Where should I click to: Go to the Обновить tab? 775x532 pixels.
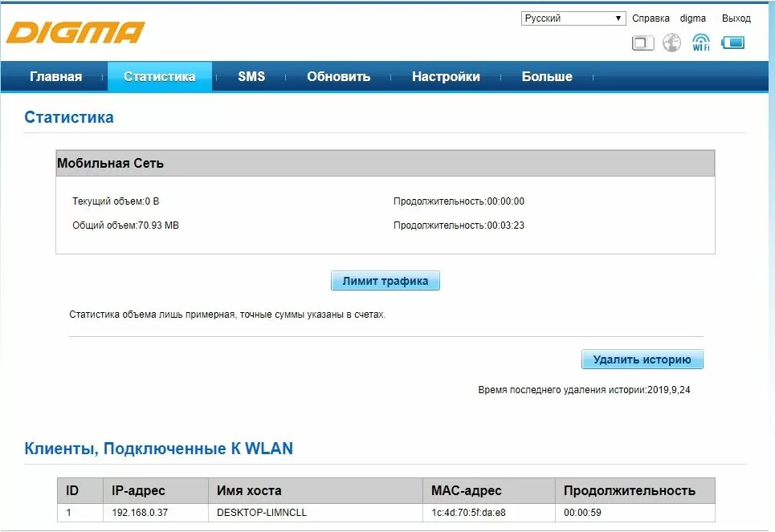(338, 77)
